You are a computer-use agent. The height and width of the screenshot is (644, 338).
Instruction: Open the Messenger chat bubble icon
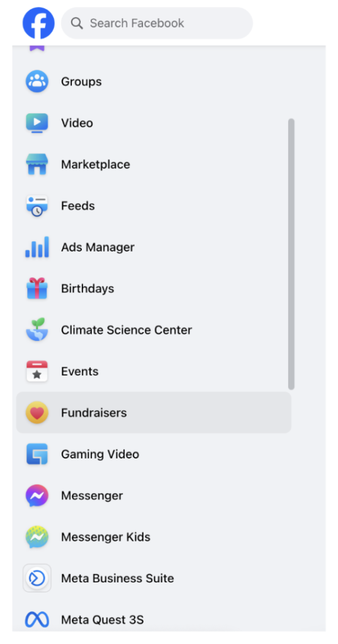click(37, 496)
